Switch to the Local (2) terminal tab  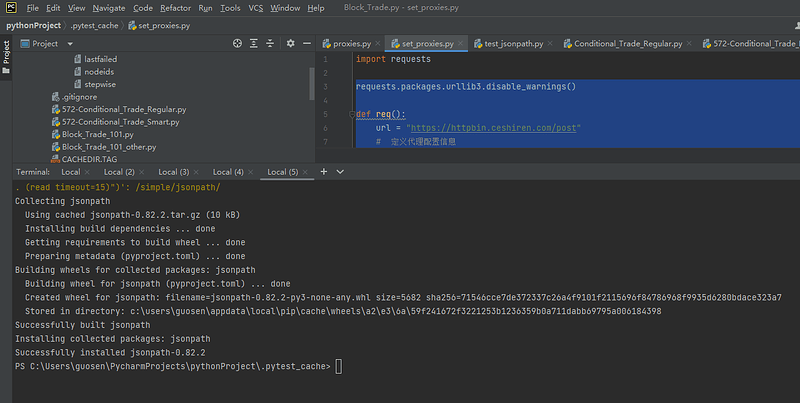tap(119, 172)
